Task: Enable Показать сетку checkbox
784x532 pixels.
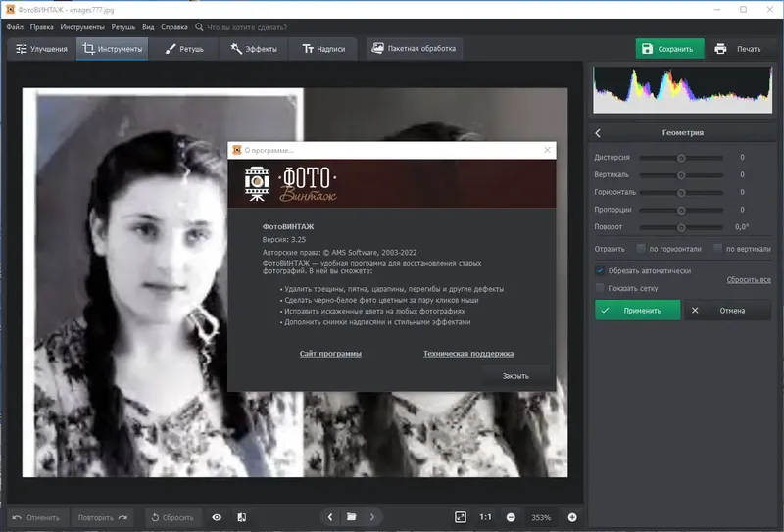Action: coord(600,288)
